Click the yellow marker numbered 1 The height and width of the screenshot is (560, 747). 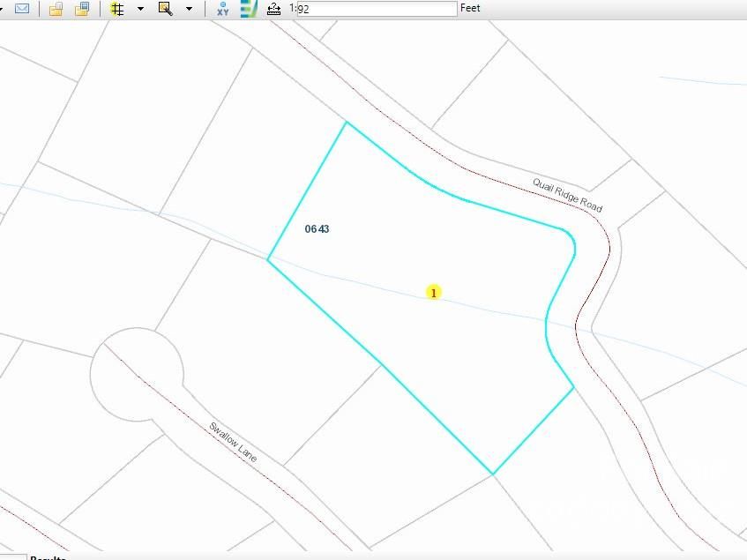point(434,293)
